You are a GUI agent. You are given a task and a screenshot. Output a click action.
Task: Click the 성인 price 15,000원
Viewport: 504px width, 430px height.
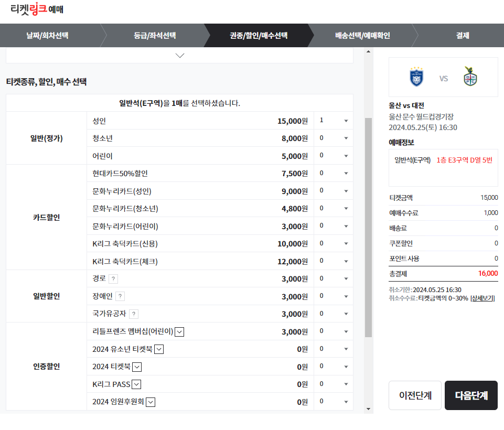click(293, 121)
